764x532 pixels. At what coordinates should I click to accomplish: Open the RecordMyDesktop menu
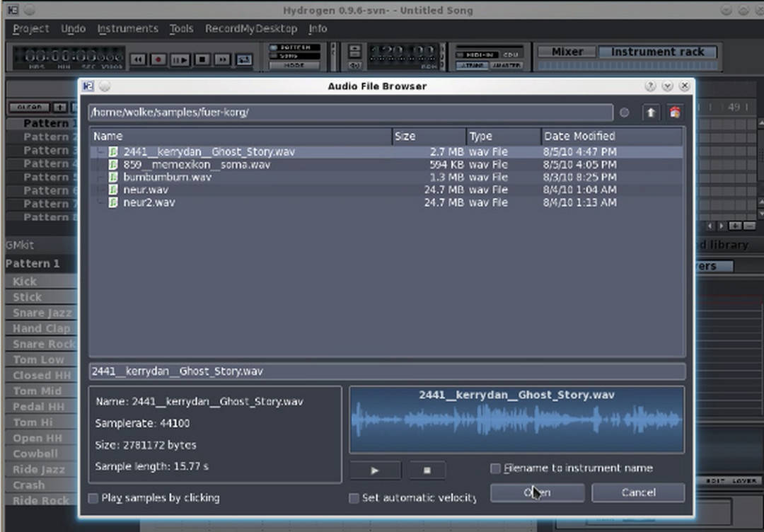(x=251, y=29)
